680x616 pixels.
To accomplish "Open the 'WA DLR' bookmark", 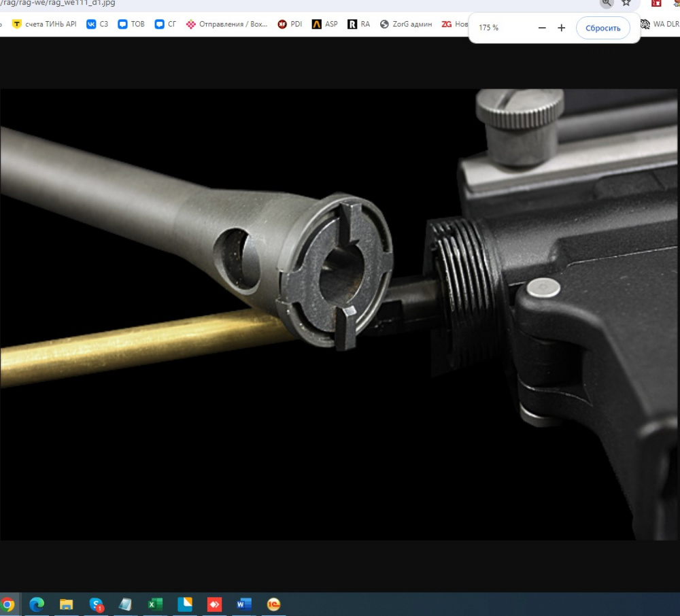I will coord(660,24).
